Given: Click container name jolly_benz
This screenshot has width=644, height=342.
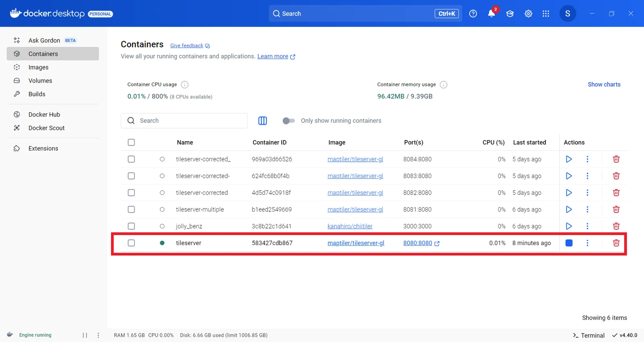Looking at the screenshot, I should click(x=189, y=226).
